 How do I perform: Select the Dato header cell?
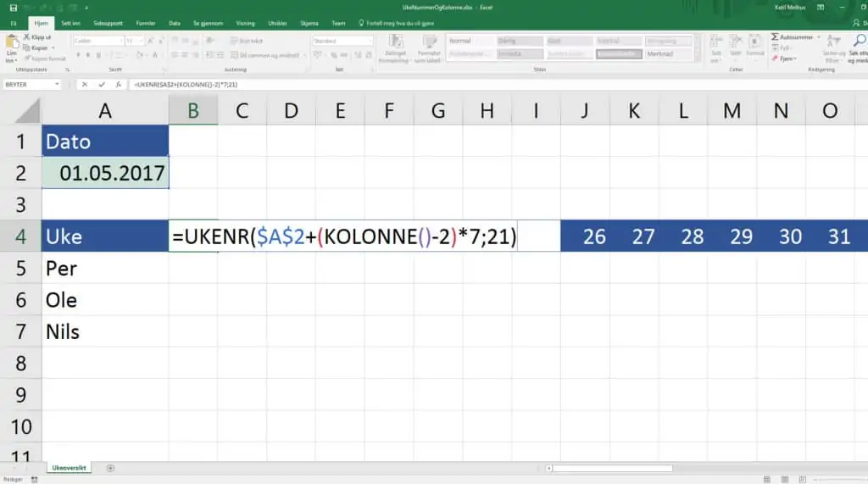(105, 141)
